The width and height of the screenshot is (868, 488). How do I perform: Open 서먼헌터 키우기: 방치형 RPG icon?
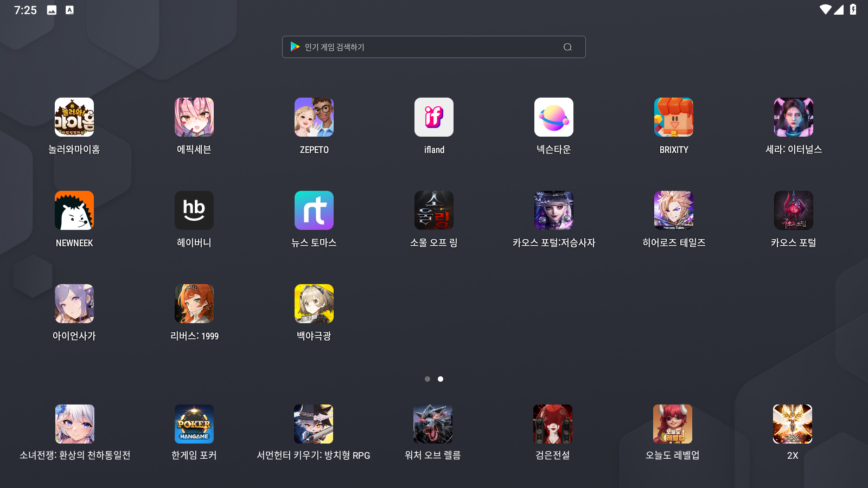click(x=314, y=424)
